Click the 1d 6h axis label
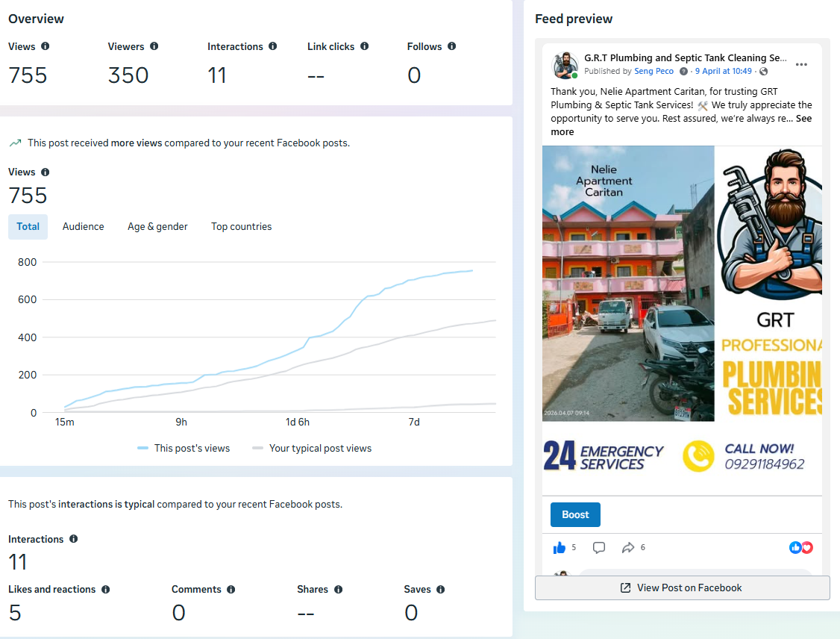Image resolution: width=840 pixels, height=639 pixels. point(298,423)
